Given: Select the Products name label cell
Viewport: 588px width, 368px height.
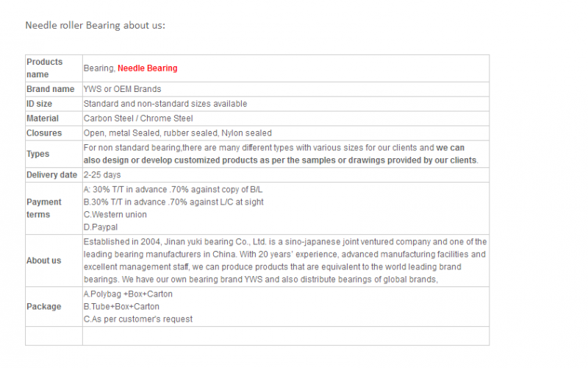Looking at the screenshot, I should 54,68.
